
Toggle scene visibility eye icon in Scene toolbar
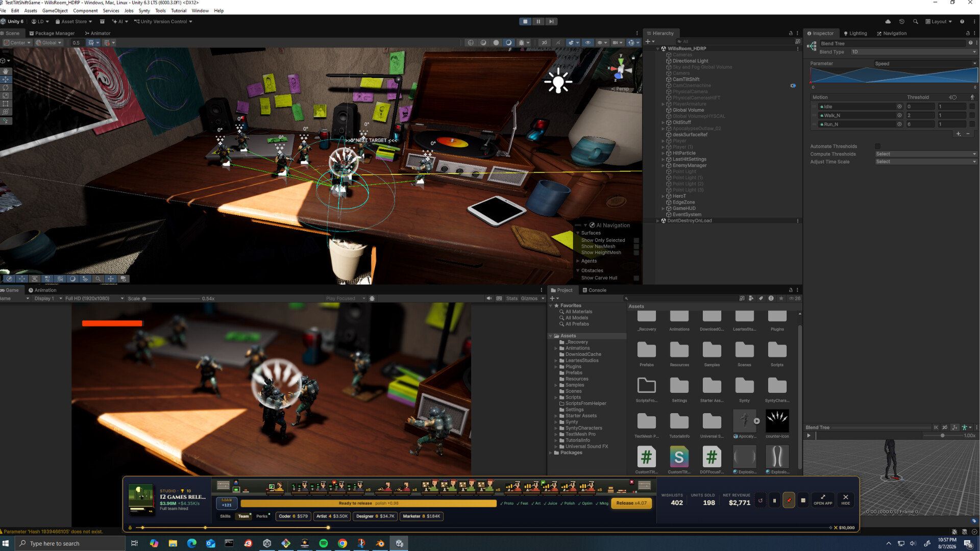(x=587, y=43)
